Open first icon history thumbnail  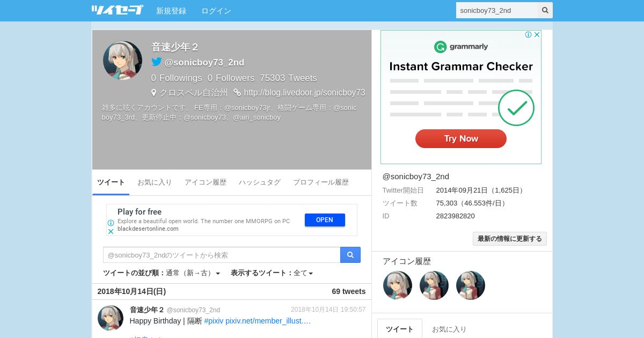[398, 285]
